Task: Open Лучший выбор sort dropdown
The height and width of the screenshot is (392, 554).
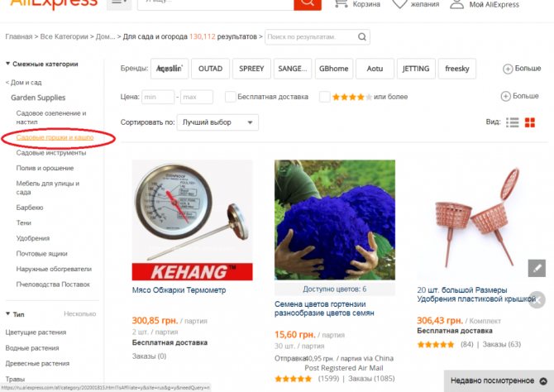Action: click(217, 122)
